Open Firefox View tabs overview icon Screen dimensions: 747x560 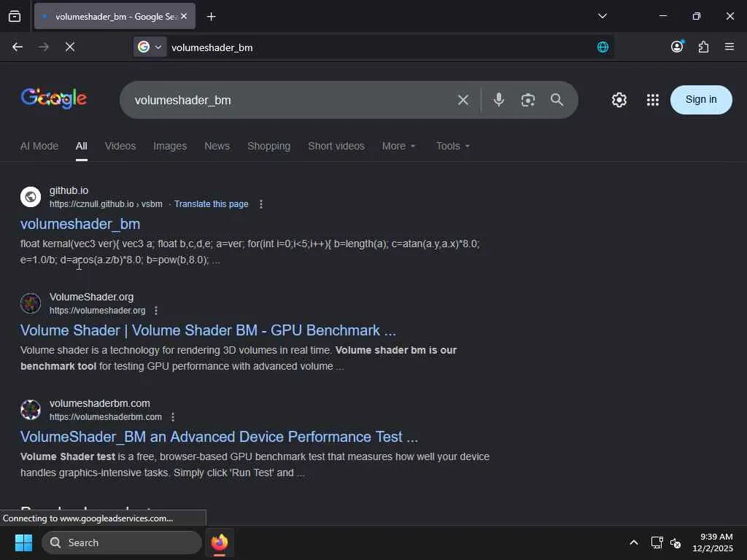[x=15, y=16]
